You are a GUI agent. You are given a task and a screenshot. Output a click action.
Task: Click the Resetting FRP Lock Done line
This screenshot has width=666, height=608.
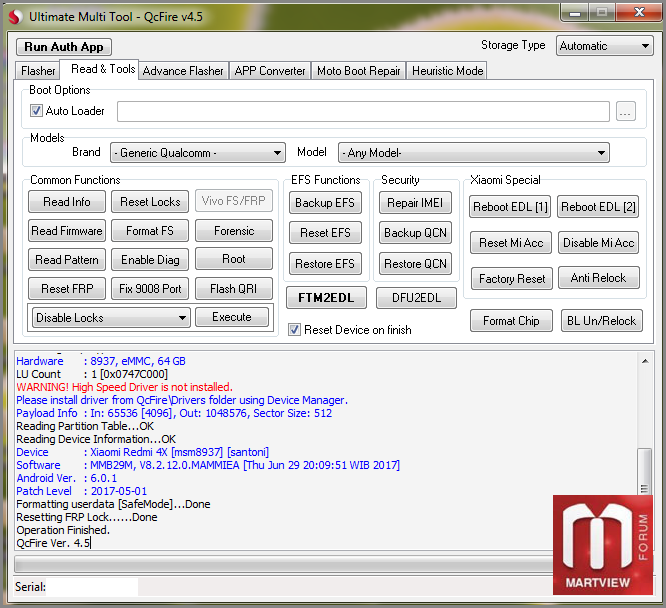pyautogui.click(x=87, y=517)
